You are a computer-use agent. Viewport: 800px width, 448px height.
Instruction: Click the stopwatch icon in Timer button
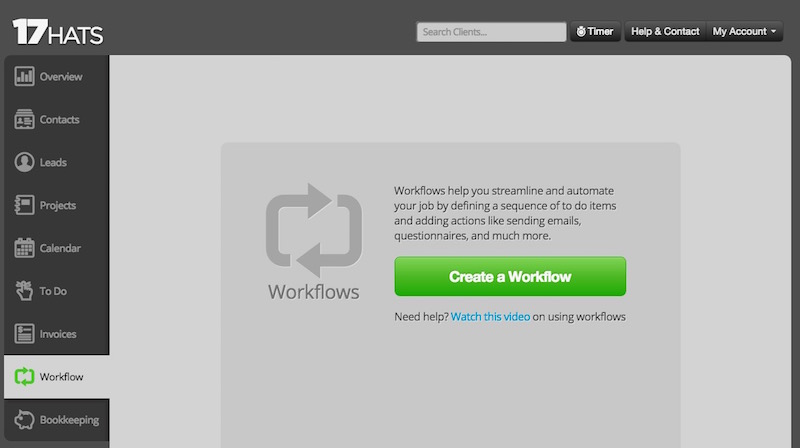click(581, 32)
